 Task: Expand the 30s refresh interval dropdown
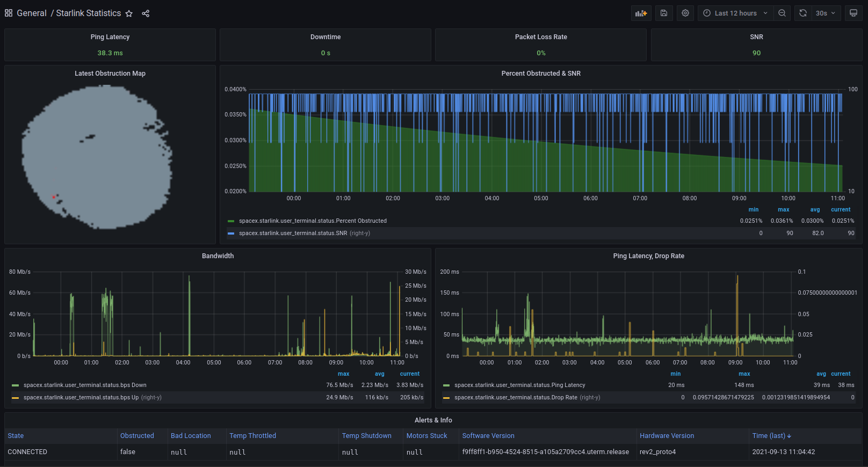pyautogui.click(x=826, y=13)
